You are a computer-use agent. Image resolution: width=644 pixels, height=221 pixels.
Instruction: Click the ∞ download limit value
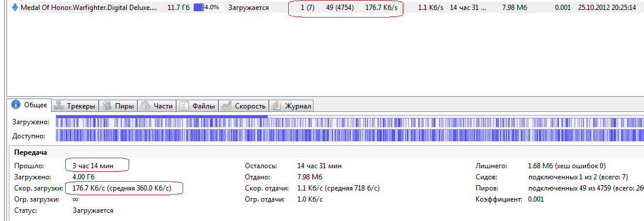[x=76, y=199]
